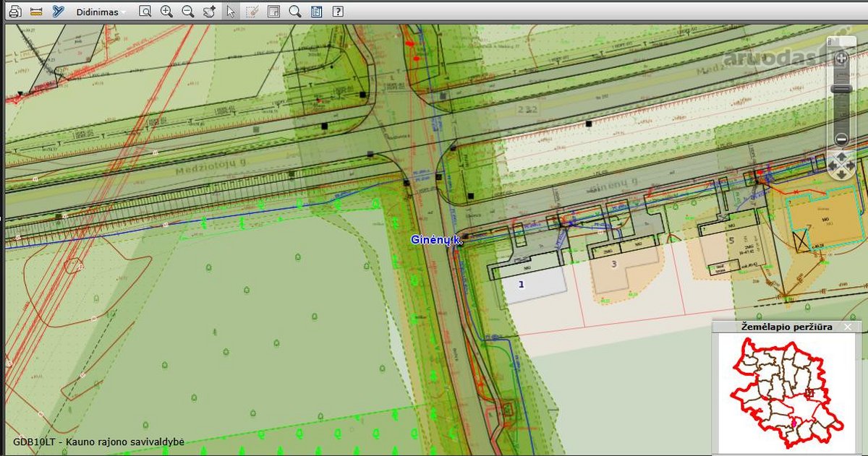Click the clear selection tool icon
The image size is (868, 456).
point(252,12)
